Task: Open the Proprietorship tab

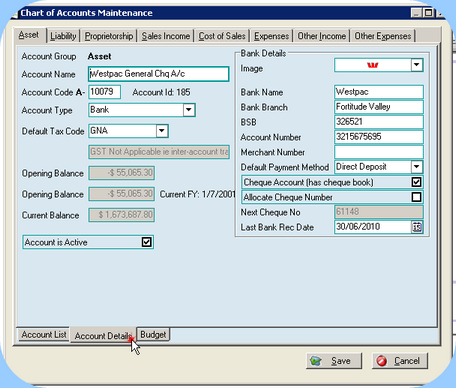Action: (109, 36)
